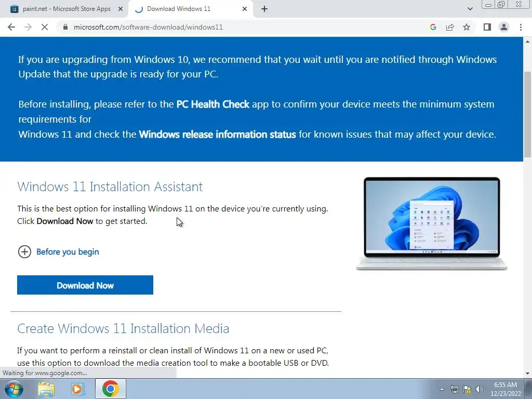
Task: Open the Chrome side panel
Action: 487,27
